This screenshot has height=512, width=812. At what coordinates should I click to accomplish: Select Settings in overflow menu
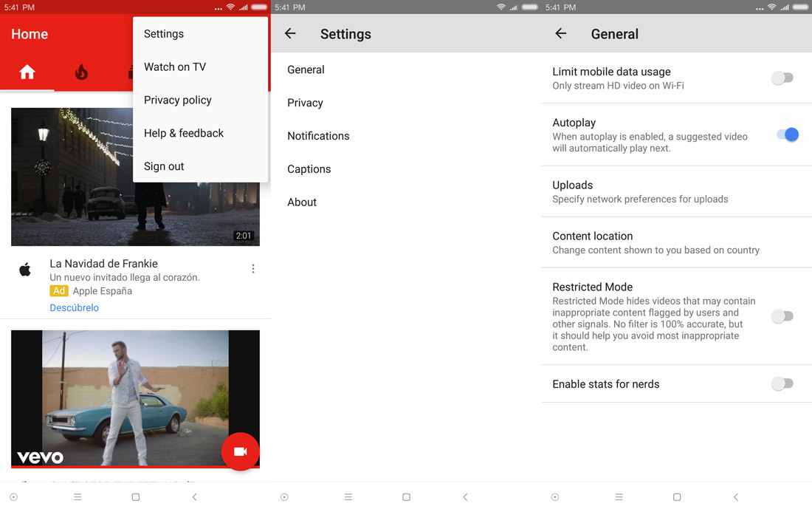click(164, 34)
